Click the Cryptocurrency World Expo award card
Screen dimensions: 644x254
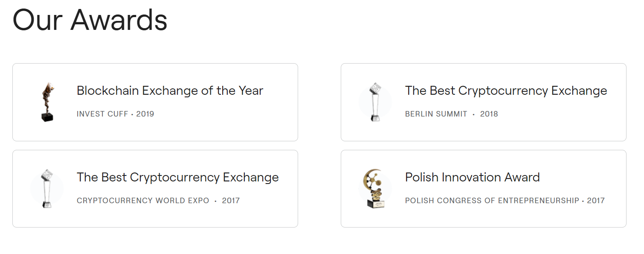point(155,189)
